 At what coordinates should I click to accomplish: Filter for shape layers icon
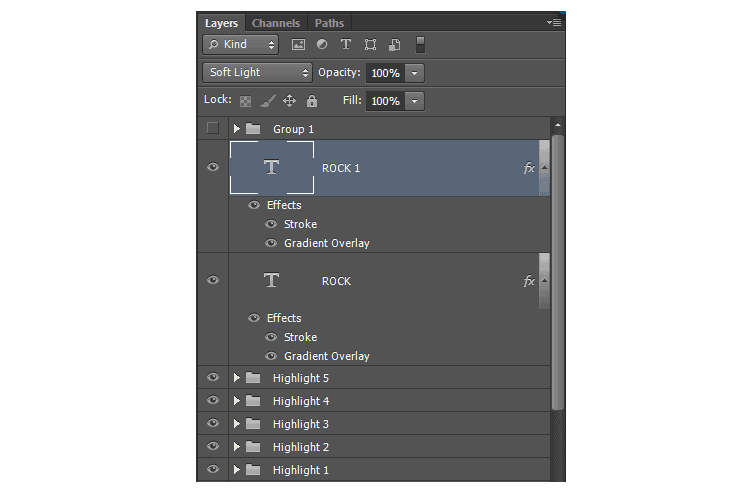(x=370, y=45)
